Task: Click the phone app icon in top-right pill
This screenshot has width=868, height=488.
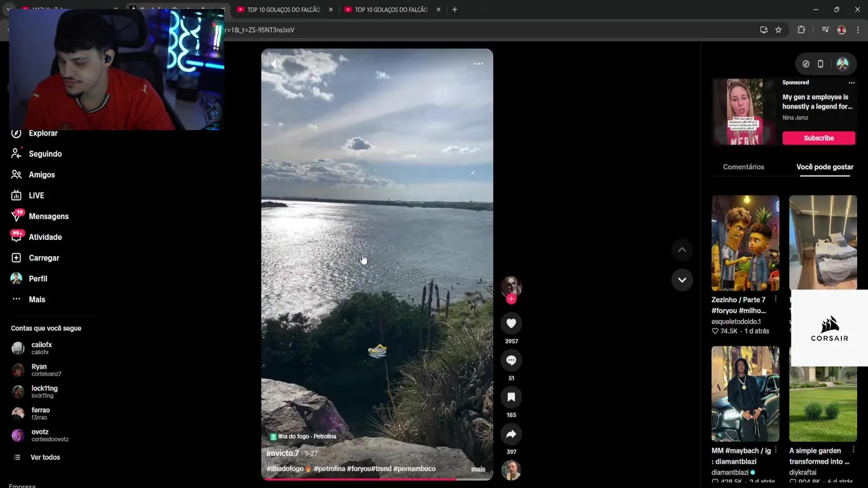Action: click(x=821, y=64)
